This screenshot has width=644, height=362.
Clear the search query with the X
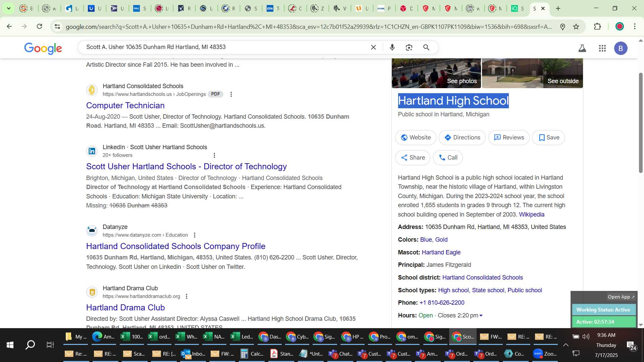[x=373, y=47]
